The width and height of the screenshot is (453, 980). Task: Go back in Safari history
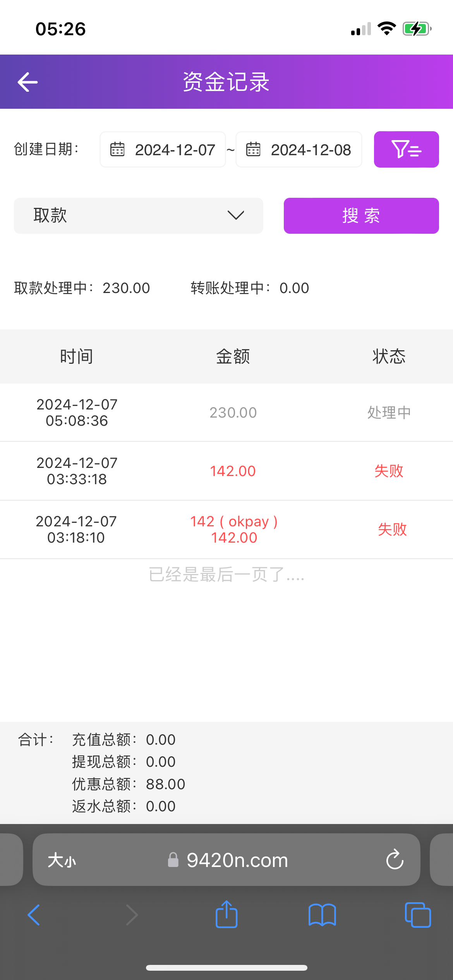point(34,915)
